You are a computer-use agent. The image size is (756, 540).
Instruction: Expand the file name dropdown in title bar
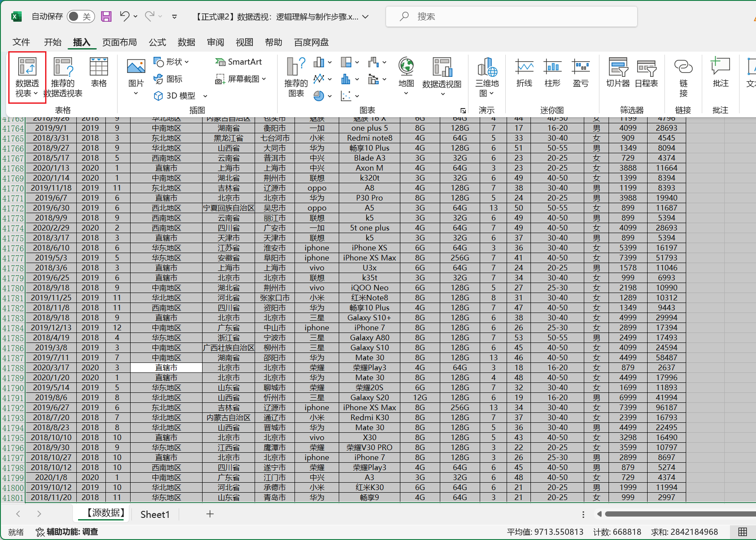(366, 17)
